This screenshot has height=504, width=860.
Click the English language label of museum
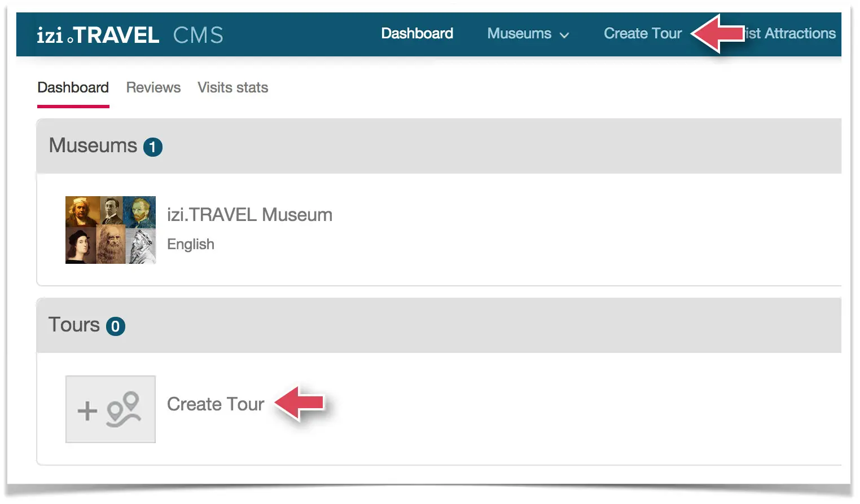(x=191, y=244)
